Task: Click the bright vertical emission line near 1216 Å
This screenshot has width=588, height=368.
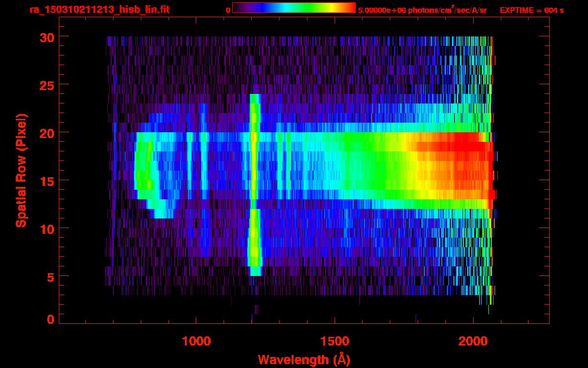Action: [254, 184]
